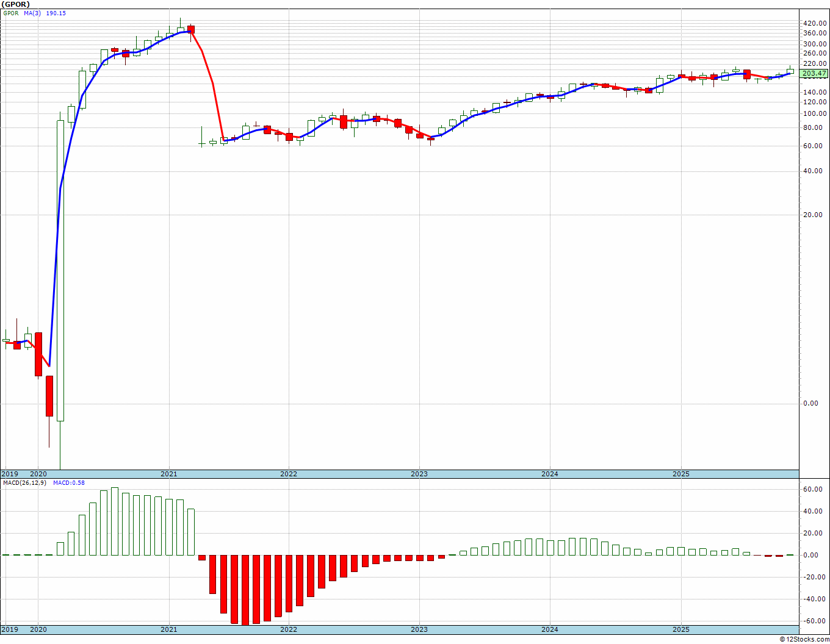This screenshot has width=830, height=644.
Task: Click the 300.00 price axis label
Action: (815, 44)
